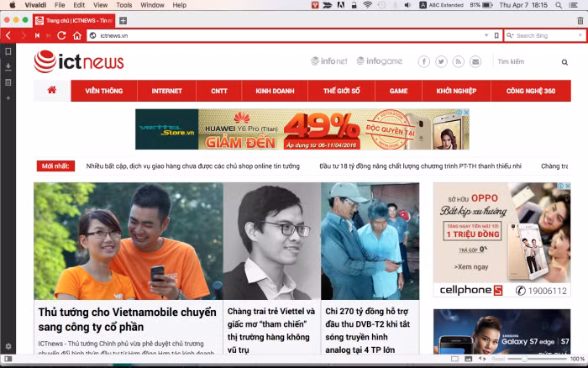The image size is (588, 368).
Task: Click the Reset zoom button
Action: [498, 359]
